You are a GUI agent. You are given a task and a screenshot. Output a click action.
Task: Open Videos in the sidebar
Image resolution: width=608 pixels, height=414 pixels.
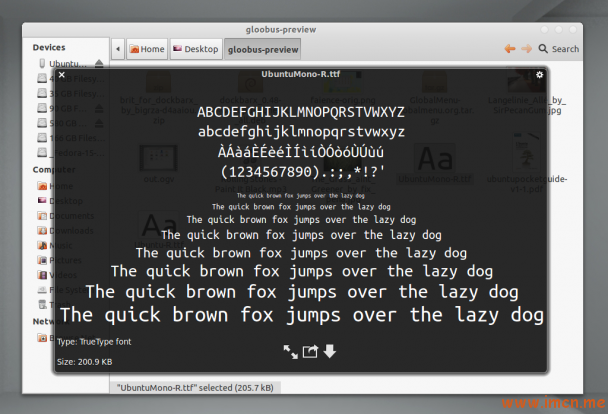coord(57,275)
